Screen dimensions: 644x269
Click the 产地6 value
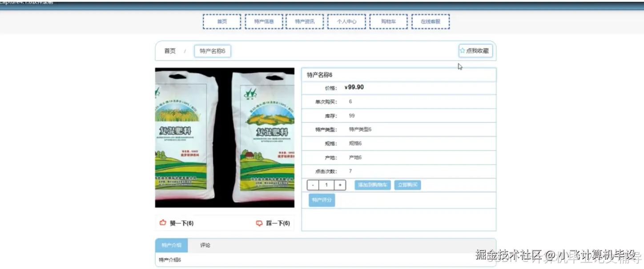point(355,158)
